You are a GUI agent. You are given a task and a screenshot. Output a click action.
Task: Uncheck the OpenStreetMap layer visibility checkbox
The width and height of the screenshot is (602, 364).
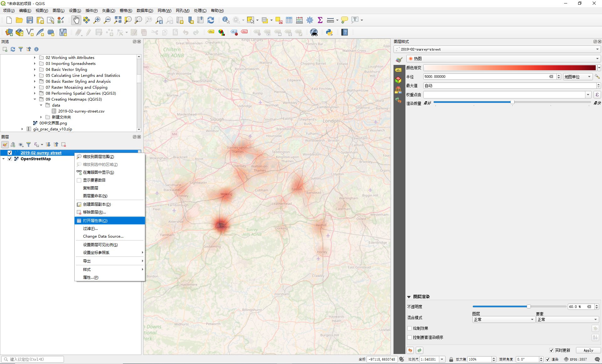click(x=10, y=159)
